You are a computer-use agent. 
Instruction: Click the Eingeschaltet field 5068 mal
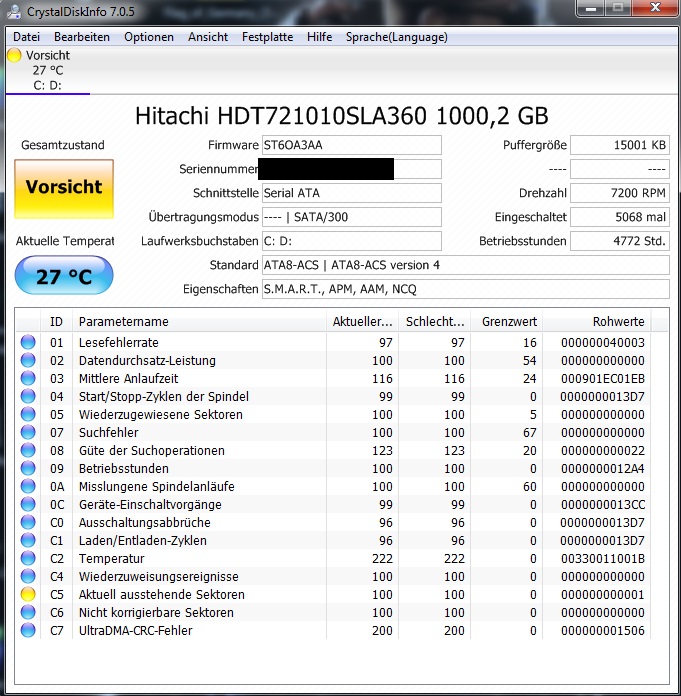620,217
